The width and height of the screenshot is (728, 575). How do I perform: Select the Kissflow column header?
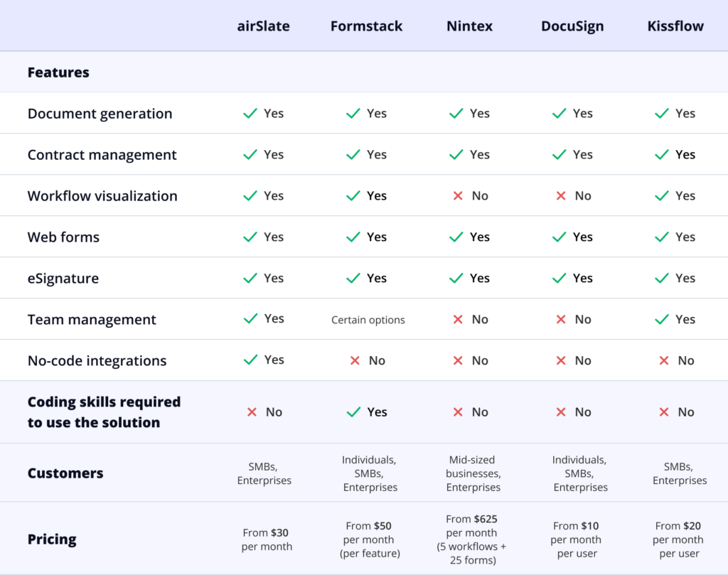point(675,26)
